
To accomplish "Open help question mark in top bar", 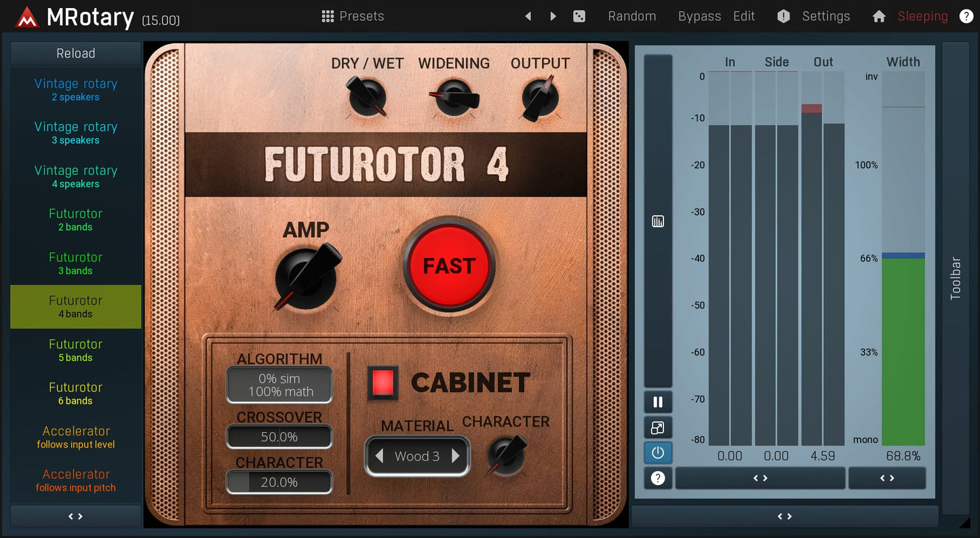I will click(x=966, y=16).
